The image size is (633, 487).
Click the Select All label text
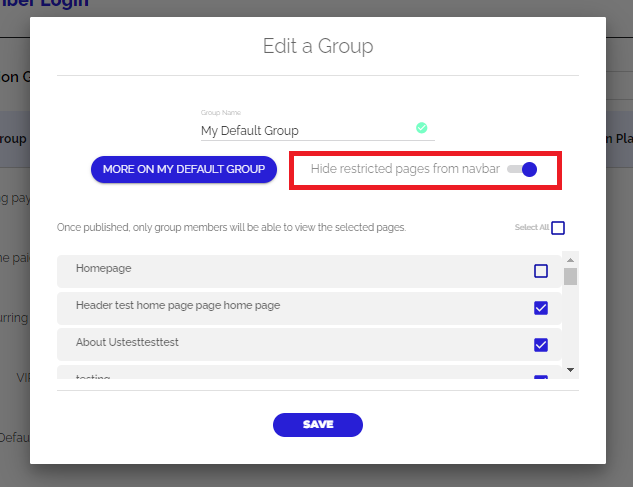[530, 228]
